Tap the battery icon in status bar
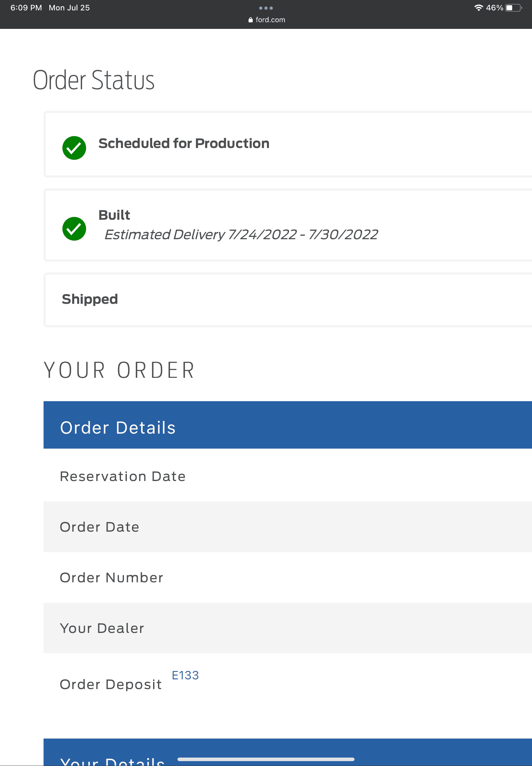This screenshot has height=766, width=532. click(513, 8)
